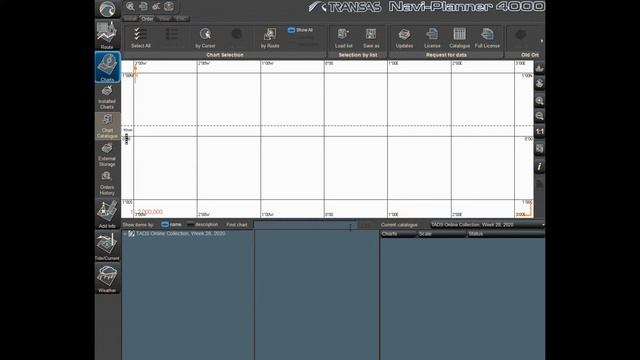Open Orders History panel
Viewport: 640px width, 360px height.
pos(107,183)
